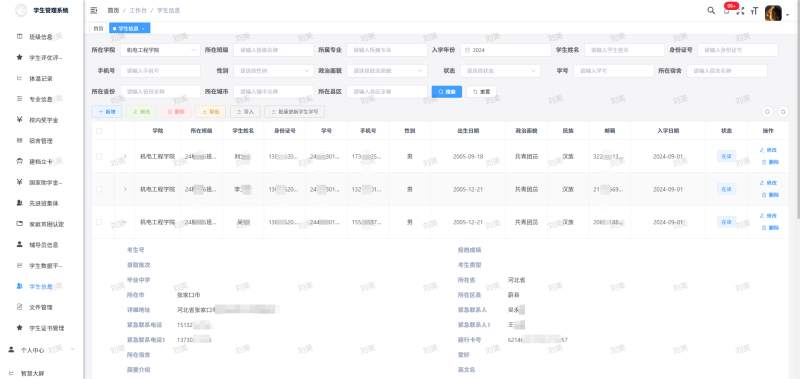Open 班级信息 in the sidebar
This screenshot has width=800, height=379.
coord(41,37)
